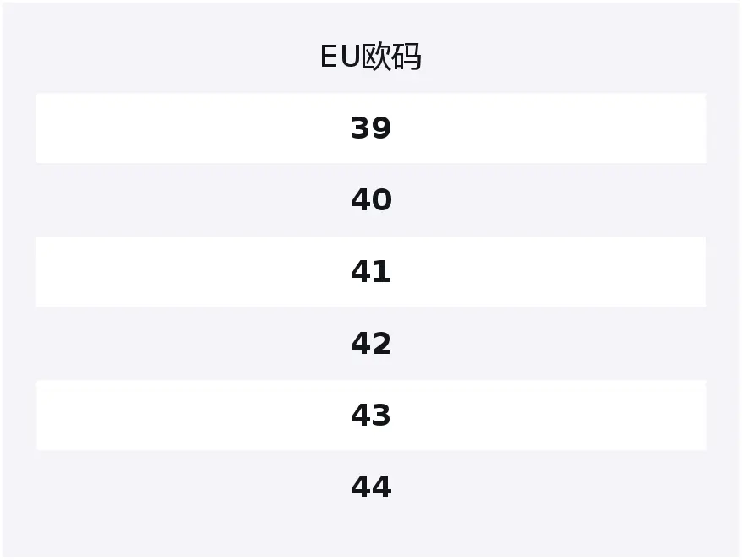Click the 欧码 characters in the header
Screen dimensions: 742x560
click(x=391, y=57)
